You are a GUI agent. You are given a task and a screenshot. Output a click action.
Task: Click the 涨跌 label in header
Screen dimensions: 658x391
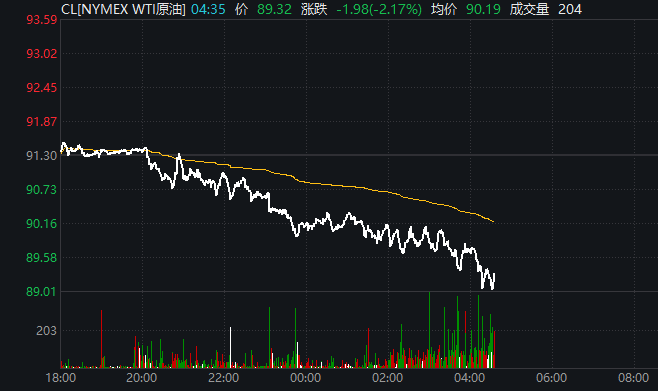coord(314,9)
